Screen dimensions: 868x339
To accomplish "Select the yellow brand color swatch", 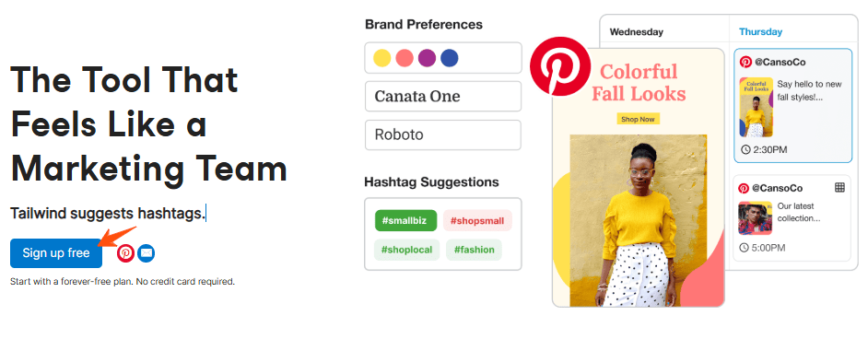I will point(382,58).
